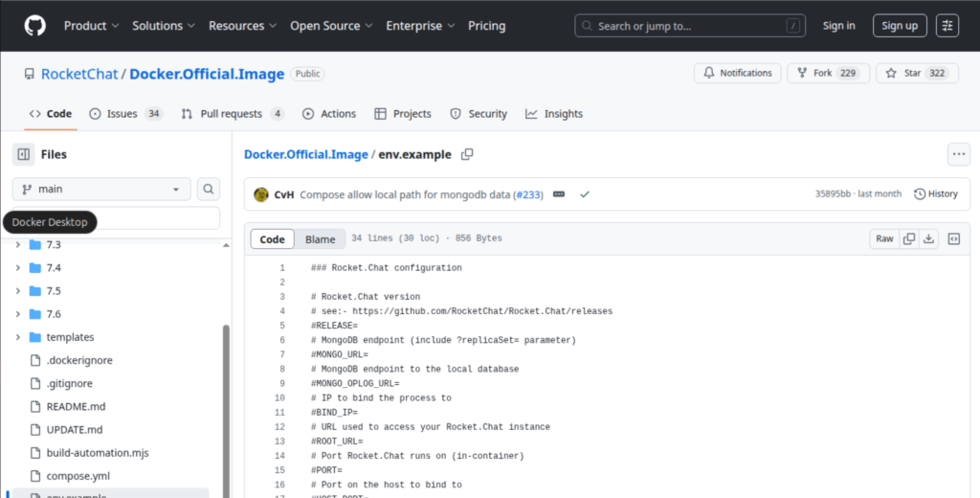Viewport: 980px width, 498px height.
Task: Open the main branch selector
Action: click(x=101, y=189)
